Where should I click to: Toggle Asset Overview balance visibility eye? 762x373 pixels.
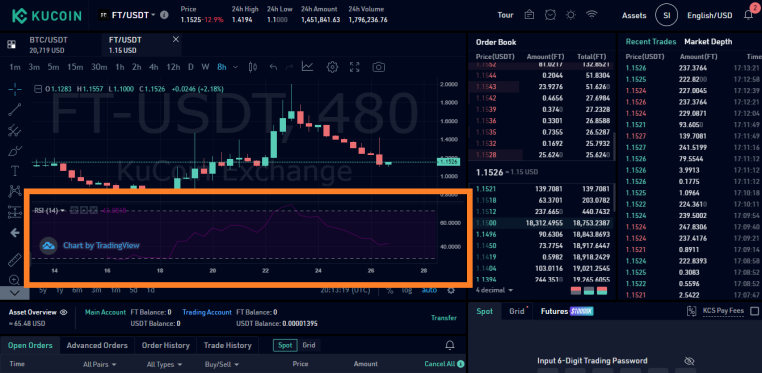pos(64,312)
